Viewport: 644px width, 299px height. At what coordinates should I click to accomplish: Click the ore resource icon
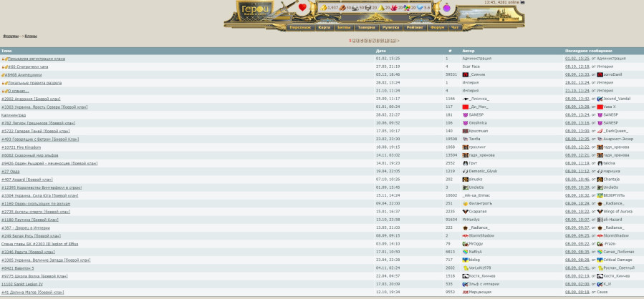[355, 8]
